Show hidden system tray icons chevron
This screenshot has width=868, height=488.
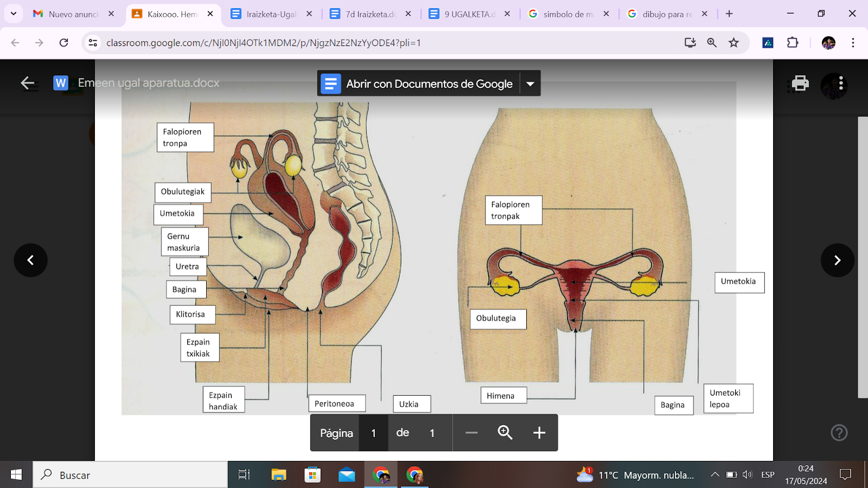tap(715, 474)
